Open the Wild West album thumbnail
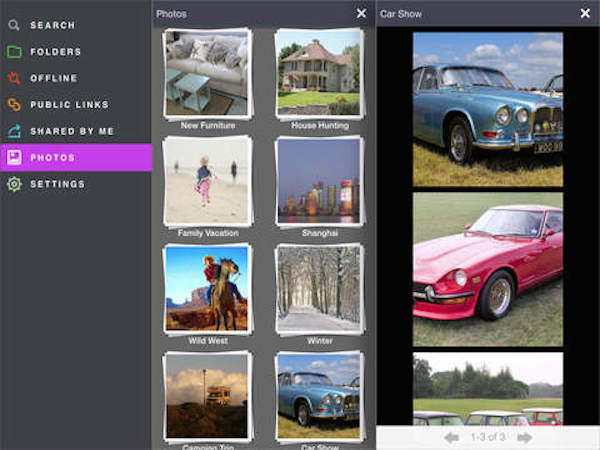This screenshot has height=450, width=600. pyautogui.click(x=207, y=289)
